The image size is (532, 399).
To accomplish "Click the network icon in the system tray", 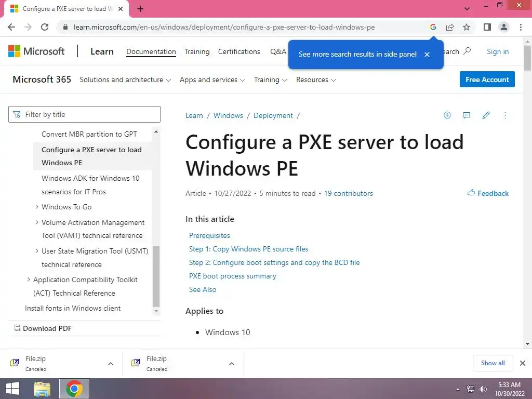I will pyautogui.click(x=471, y=389).
